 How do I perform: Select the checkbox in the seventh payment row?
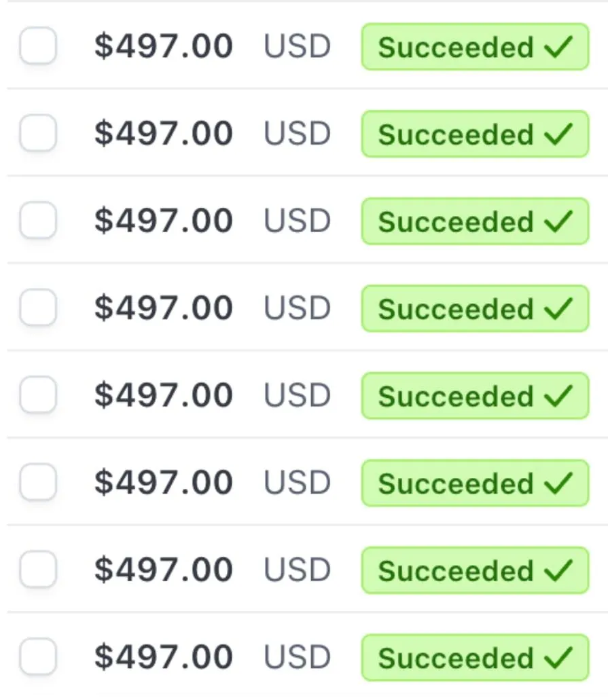tap(38, 569)
